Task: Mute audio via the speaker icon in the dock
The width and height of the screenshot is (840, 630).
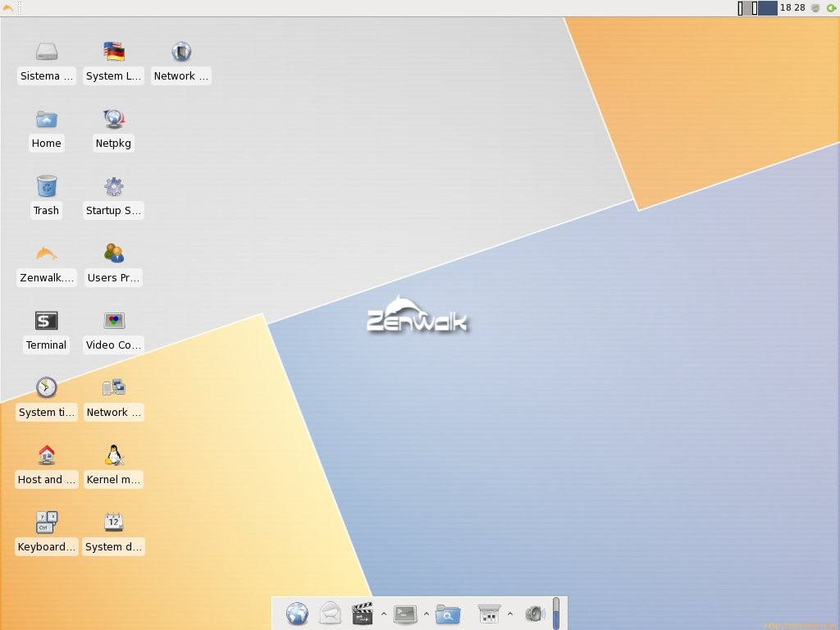Action: pyautogui.click(x=536, y=613)
